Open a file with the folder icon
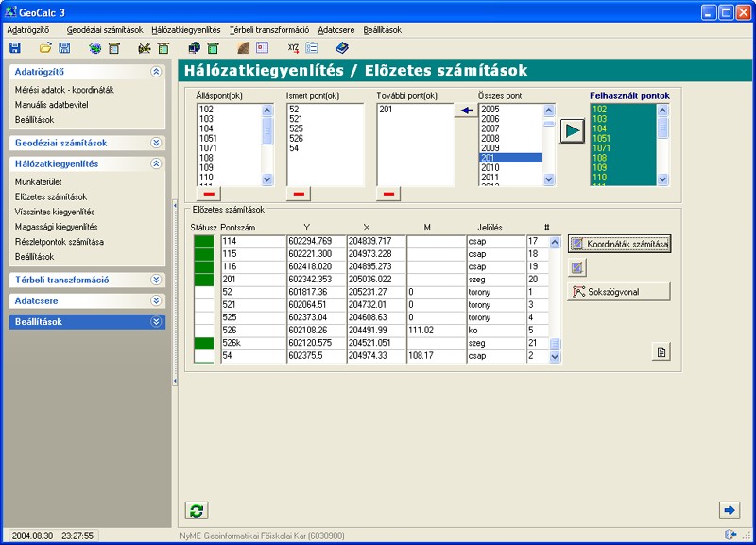This screenshot has height=545, width=756. pos(45,48)
